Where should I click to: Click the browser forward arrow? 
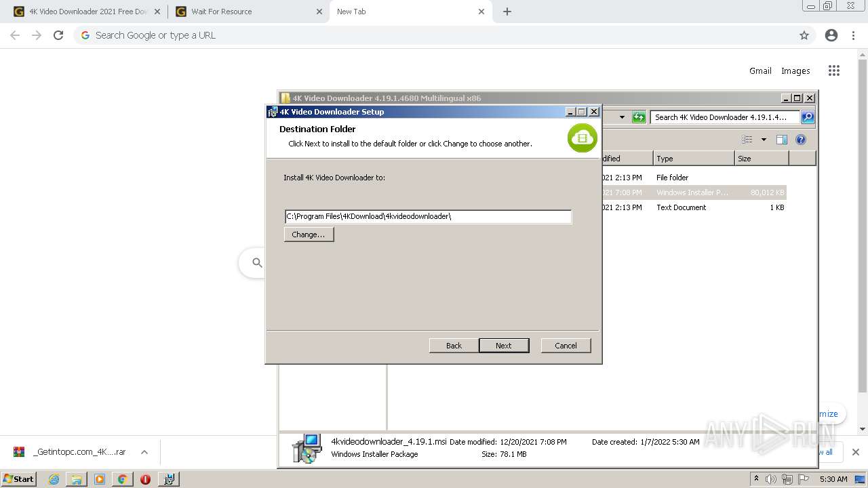37,35
